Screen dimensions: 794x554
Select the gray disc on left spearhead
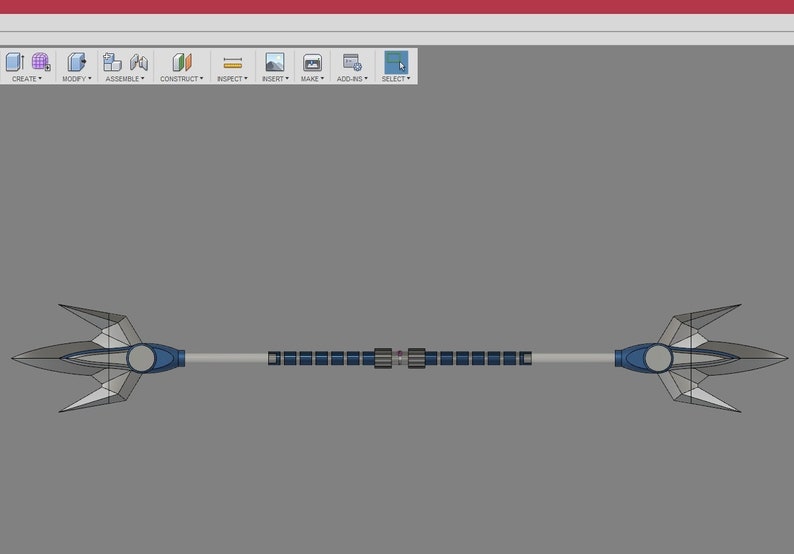pos(141,358)
